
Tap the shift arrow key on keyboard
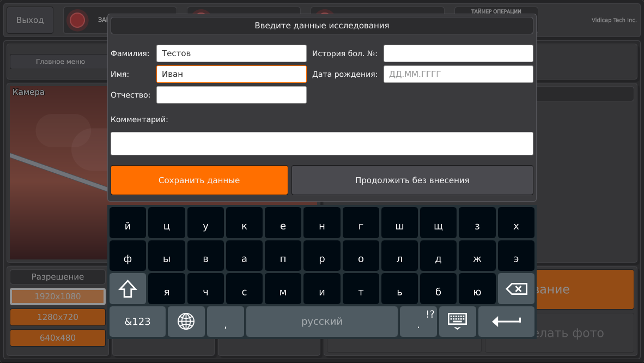click(x=127, y=288)
